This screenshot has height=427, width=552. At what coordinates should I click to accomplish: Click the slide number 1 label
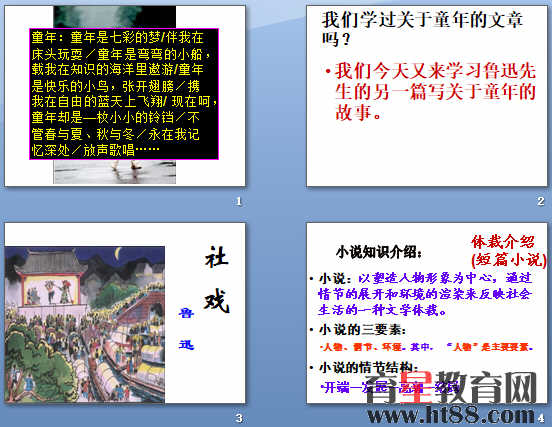click(x=239, y=201)
